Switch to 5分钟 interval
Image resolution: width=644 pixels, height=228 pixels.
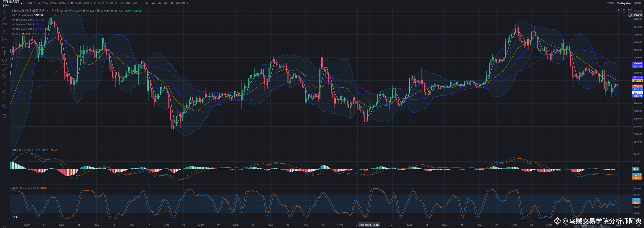pyautogui.click(x=45, y=3)
